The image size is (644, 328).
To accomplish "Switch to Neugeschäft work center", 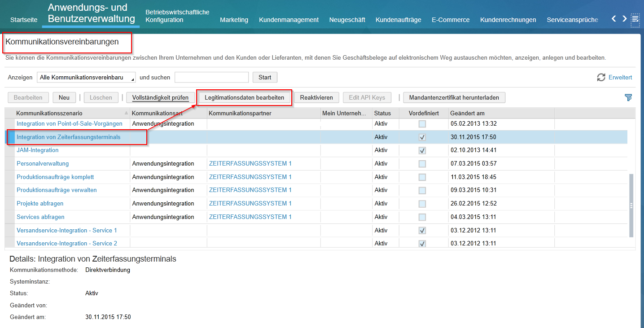I will (x=347, y=20).
